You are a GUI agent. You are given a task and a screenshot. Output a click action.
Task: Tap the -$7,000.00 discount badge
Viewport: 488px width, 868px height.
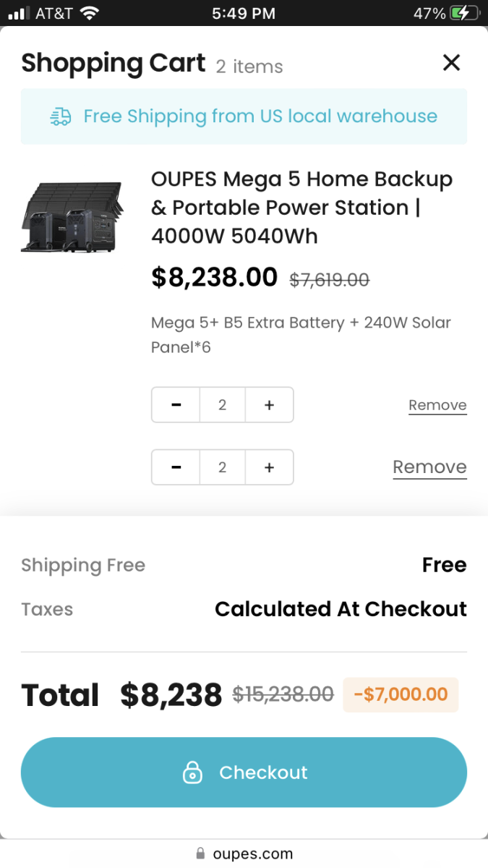coord(401,695)
